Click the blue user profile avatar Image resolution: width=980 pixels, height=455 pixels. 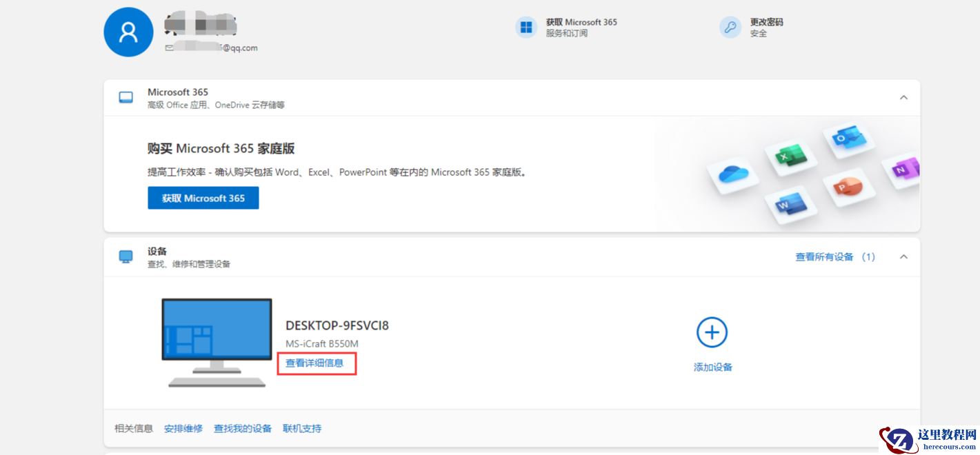(128, 31)
